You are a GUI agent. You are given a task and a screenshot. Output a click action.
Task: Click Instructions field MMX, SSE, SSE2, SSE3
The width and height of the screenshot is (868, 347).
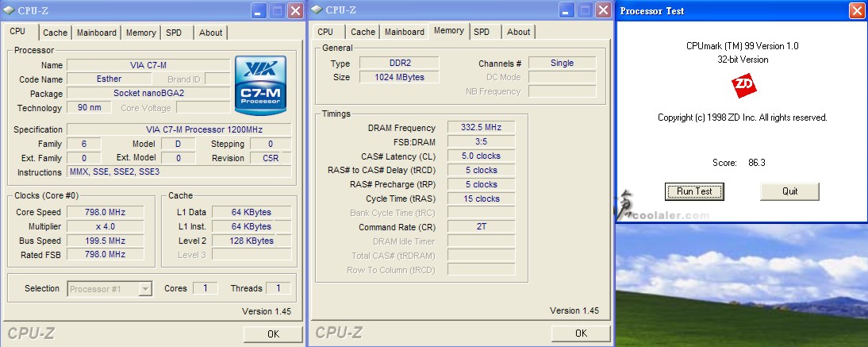tap(179, 172)
